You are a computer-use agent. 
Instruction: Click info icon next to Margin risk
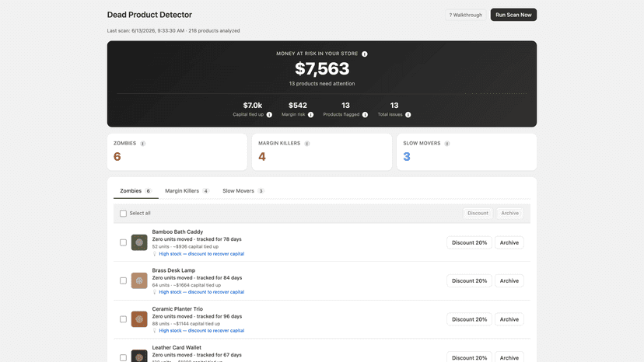pyautogui.click(x=310, y=115)
